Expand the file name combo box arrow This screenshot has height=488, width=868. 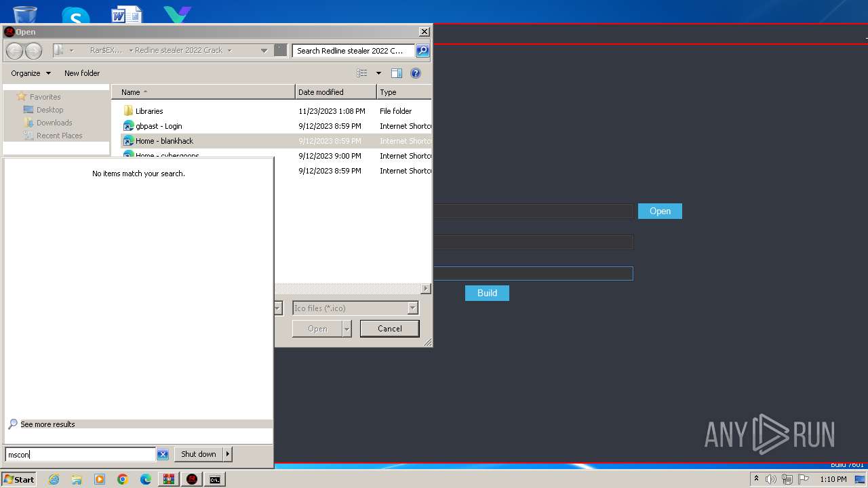[x=278, y=308]
